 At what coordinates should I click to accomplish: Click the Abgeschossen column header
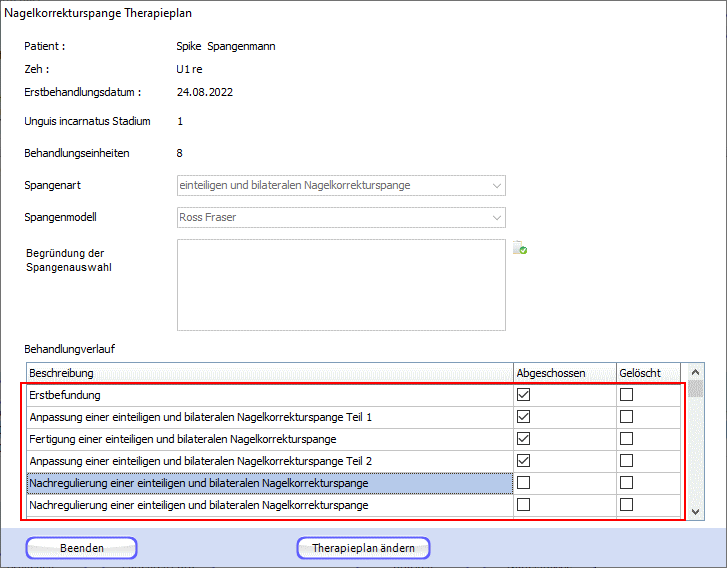tap(565, 373)
